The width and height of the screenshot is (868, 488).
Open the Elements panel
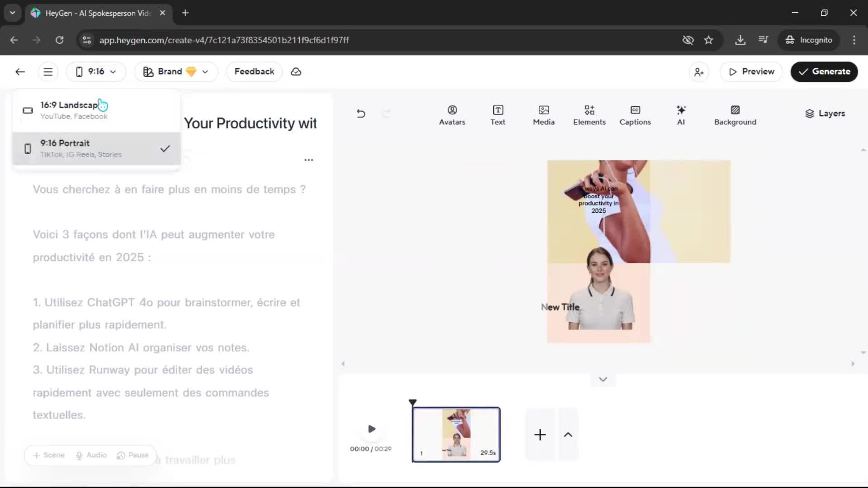click(x=589, y=115)
